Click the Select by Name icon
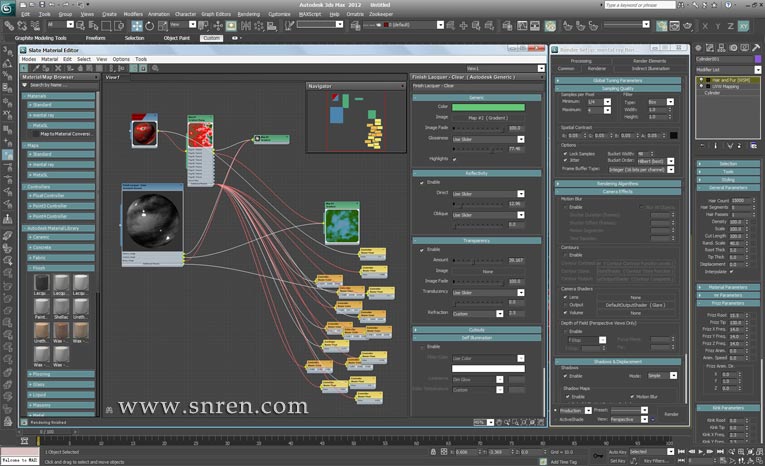The image size is (765, 466). 93,25
